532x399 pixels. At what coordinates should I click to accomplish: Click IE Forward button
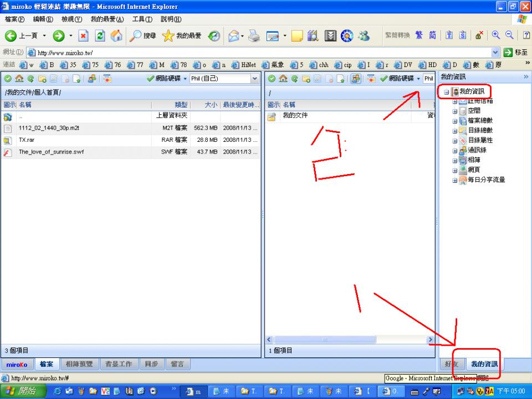tap(59, 35)
